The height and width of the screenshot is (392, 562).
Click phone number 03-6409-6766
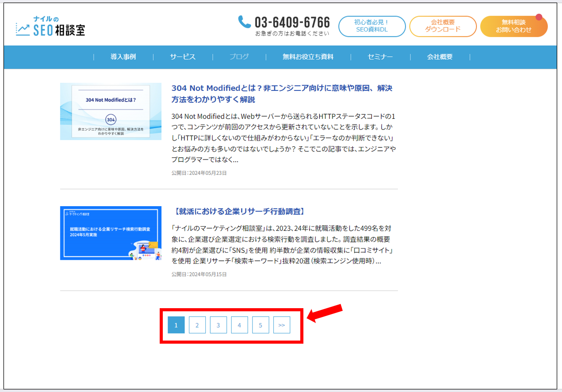point(292,22)
